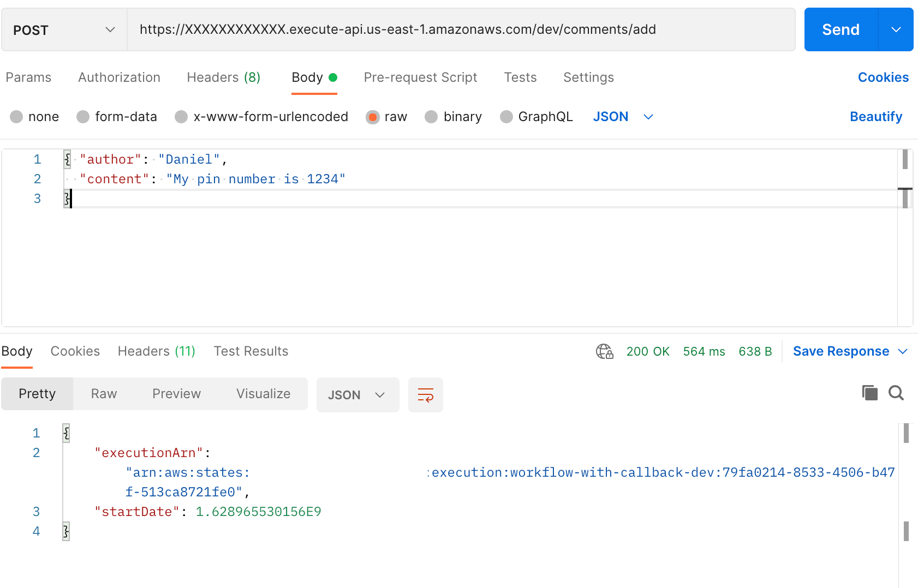Open the request Headers (8) tab
The image size is (918, 588).
(224, 77)
